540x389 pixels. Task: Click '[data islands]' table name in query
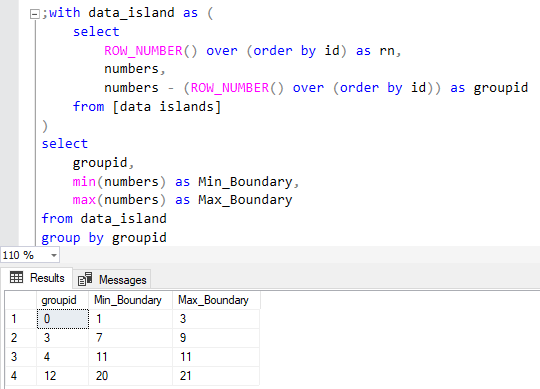[167, 107]
